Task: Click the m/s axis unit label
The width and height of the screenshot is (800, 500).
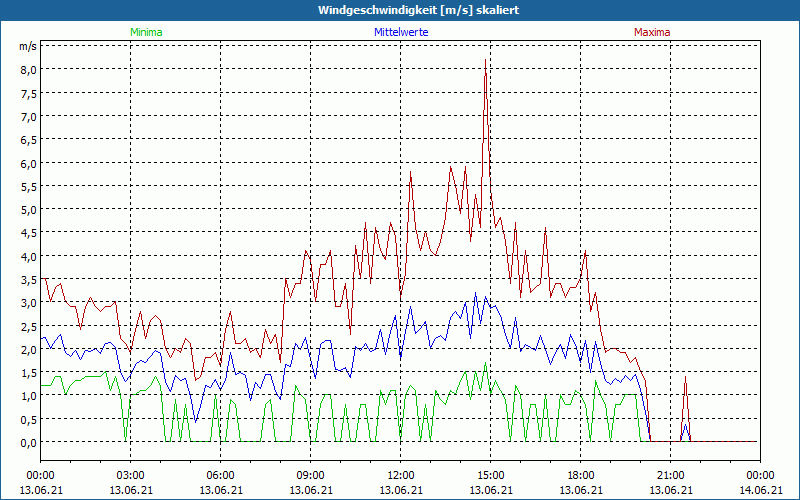Action: [28, 46]
